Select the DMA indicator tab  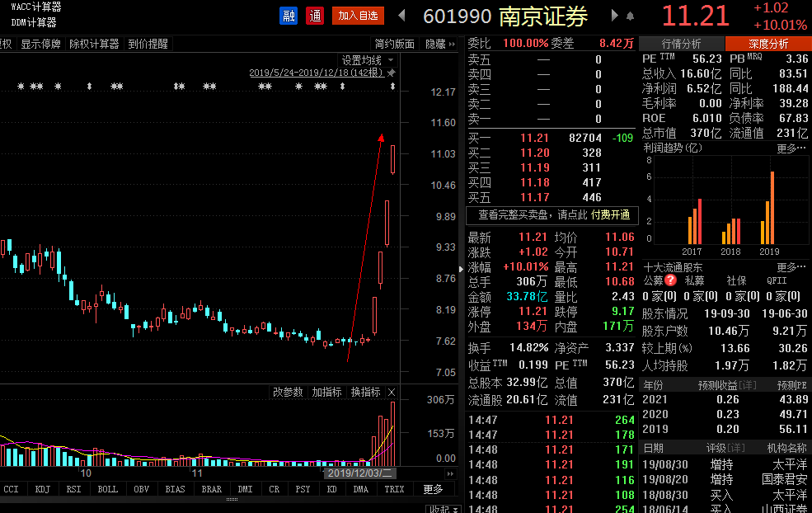pos(361,489)
